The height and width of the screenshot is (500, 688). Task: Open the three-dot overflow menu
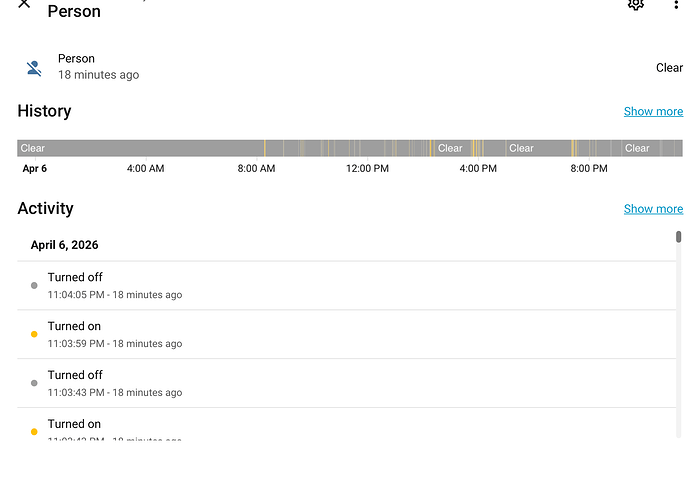676,4
